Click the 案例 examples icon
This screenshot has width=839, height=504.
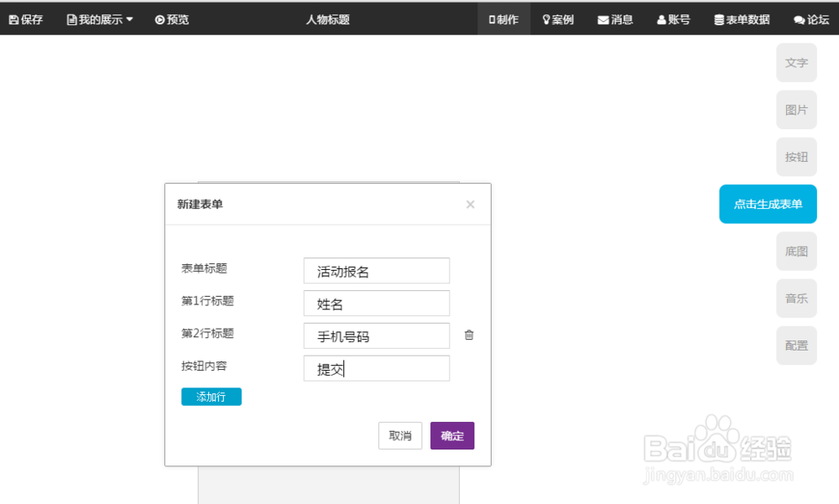[558, 19]
